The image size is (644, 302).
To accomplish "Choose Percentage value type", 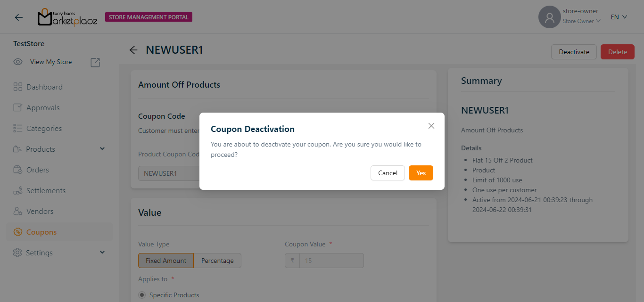I will point(217,261).
